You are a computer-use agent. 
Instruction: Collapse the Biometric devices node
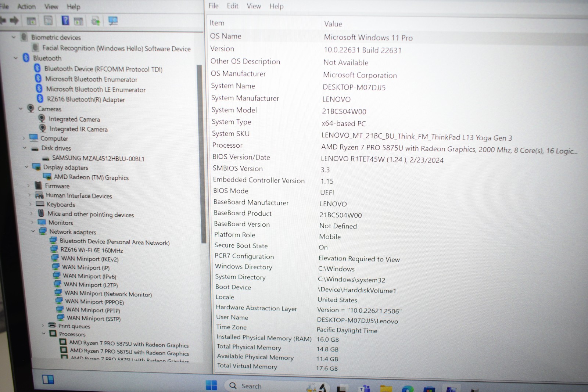point(14,37)
